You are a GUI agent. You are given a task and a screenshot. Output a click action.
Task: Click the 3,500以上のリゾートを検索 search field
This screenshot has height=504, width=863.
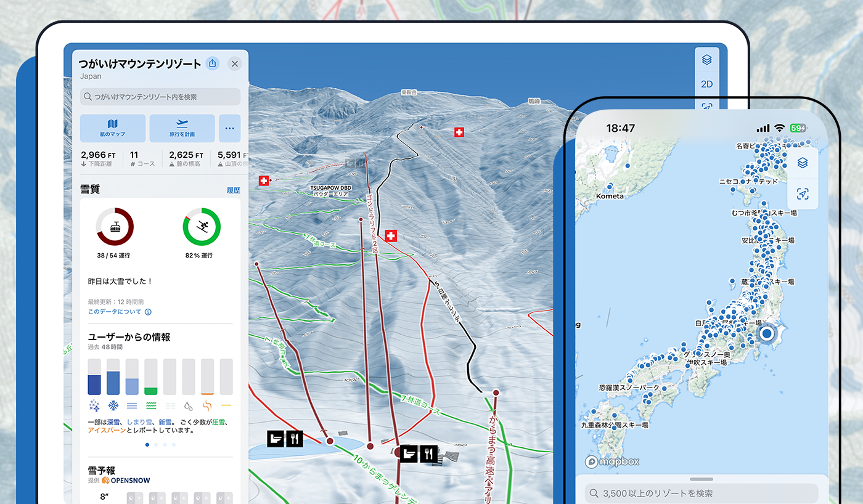[701, 493]
